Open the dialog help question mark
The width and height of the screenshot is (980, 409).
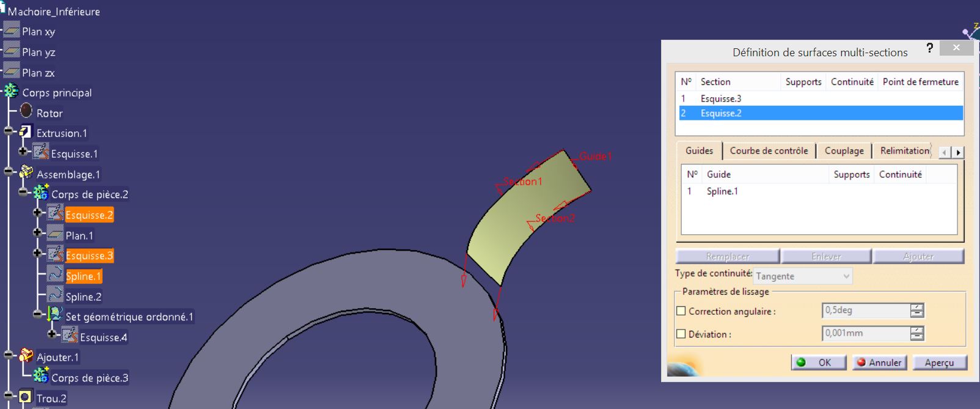tap(929, 48)
